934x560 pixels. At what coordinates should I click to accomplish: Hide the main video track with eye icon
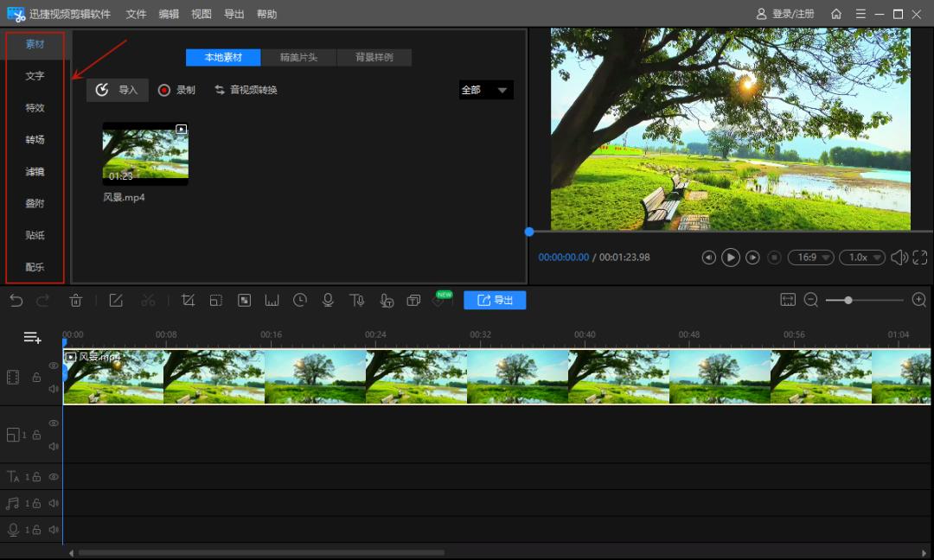(x=54, y=366)
